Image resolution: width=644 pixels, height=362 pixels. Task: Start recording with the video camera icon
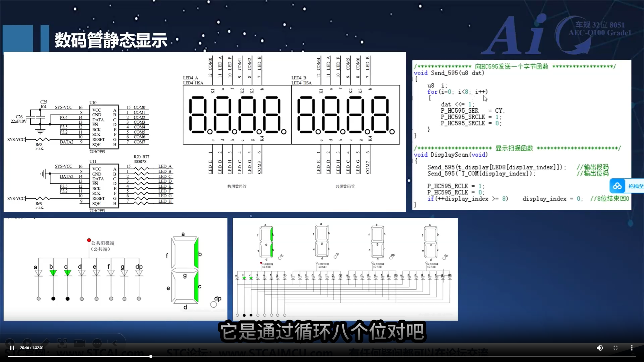click(x=79, y=343)
